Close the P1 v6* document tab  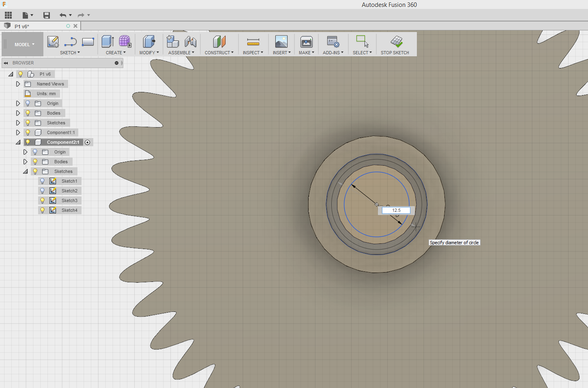(75, 26)
